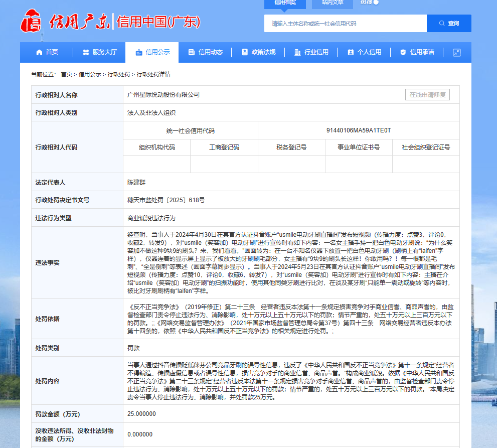The height and width of the screenshot is (448, 497).
Task: Go to 首页 in the navigation bar
Action: click(x=47, y=52)
